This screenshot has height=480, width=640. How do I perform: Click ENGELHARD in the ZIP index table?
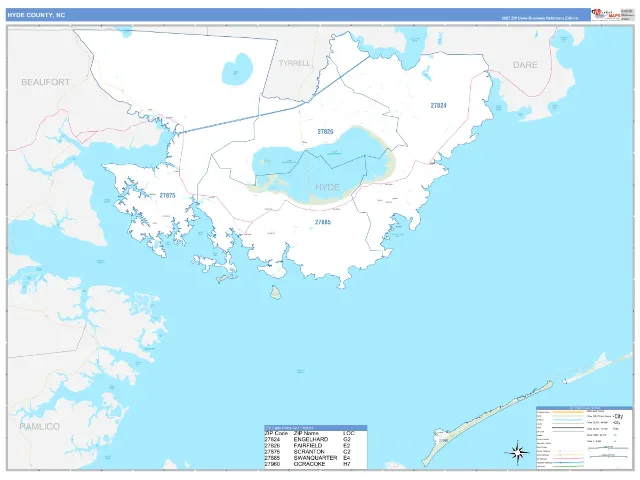311,439
